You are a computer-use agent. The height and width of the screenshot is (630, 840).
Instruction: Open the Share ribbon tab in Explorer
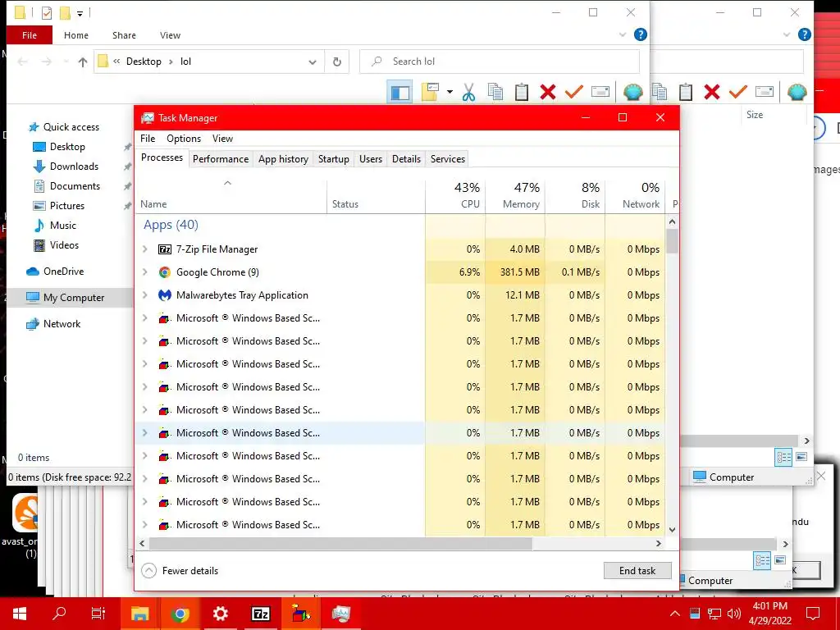[124, 35]
